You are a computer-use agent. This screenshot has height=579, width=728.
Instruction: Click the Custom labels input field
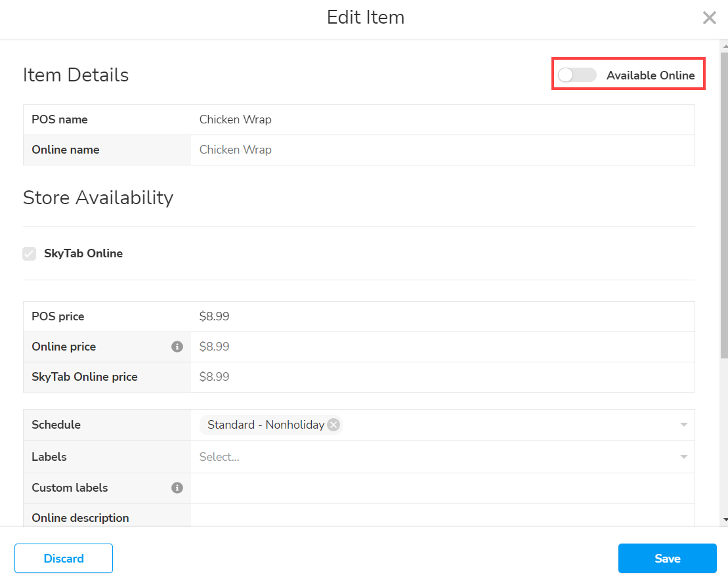click(442, 488)
